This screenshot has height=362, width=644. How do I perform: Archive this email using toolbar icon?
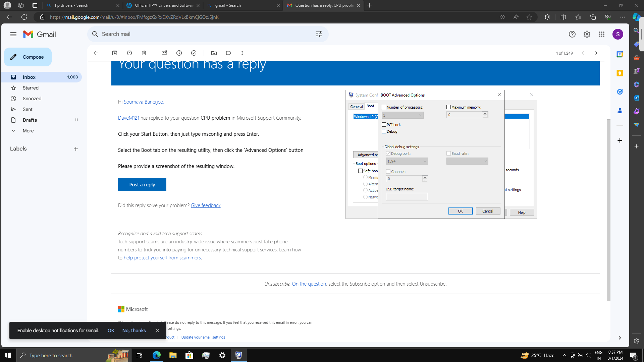115,53
